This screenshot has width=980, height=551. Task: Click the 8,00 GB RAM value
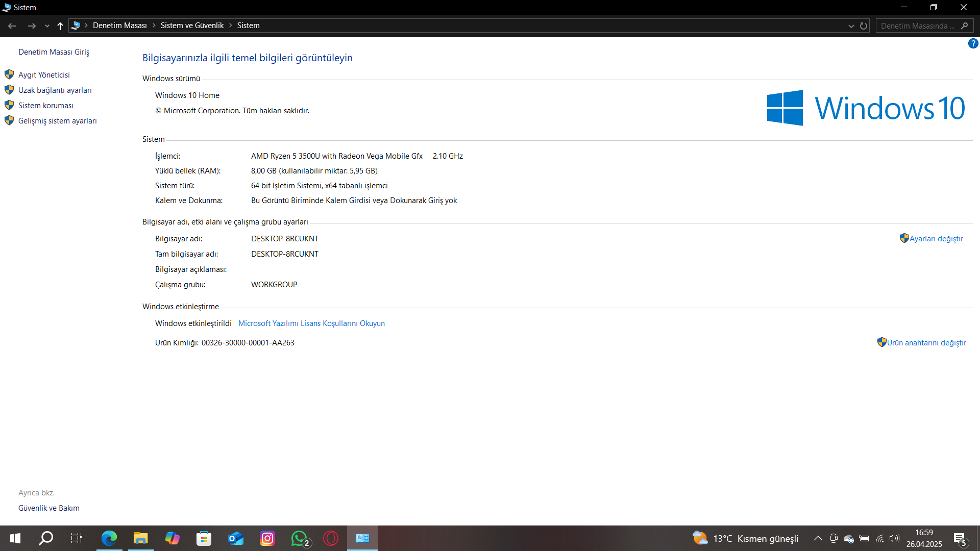(314, 171)
